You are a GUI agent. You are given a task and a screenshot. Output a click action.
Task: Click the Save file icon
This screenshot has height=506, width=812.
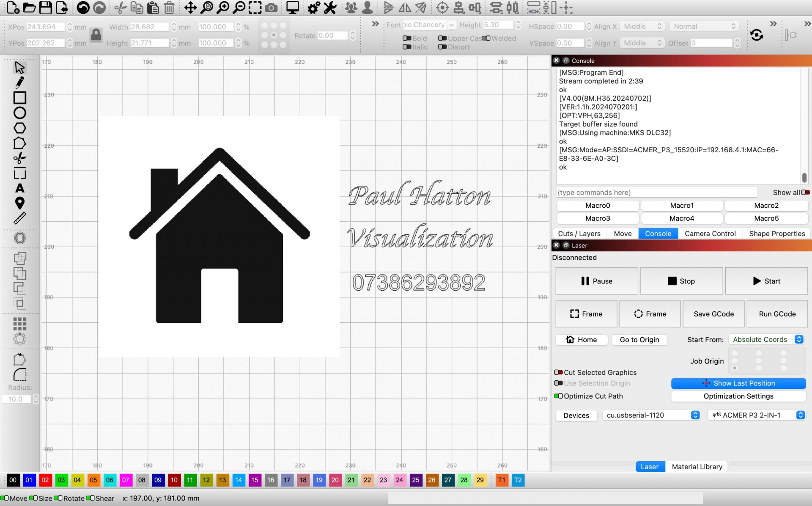45,8
